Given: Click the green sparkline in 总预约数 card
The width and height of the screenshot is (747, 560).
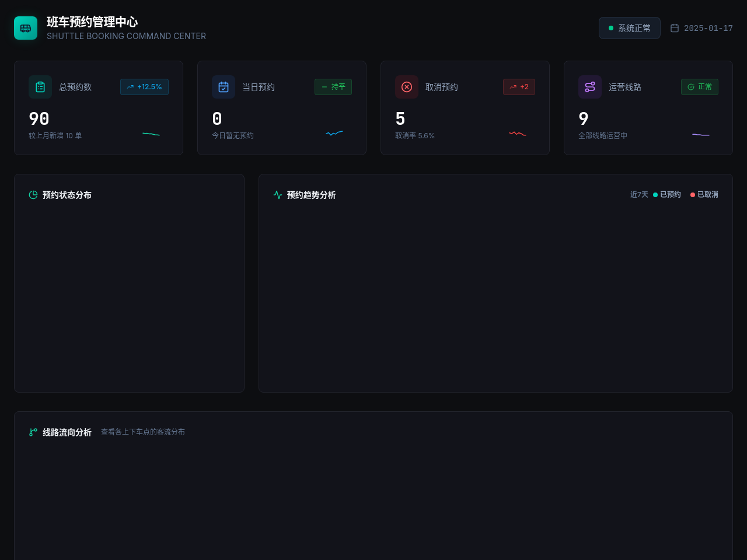Looking at the screenshot, I should coord(151,134).
